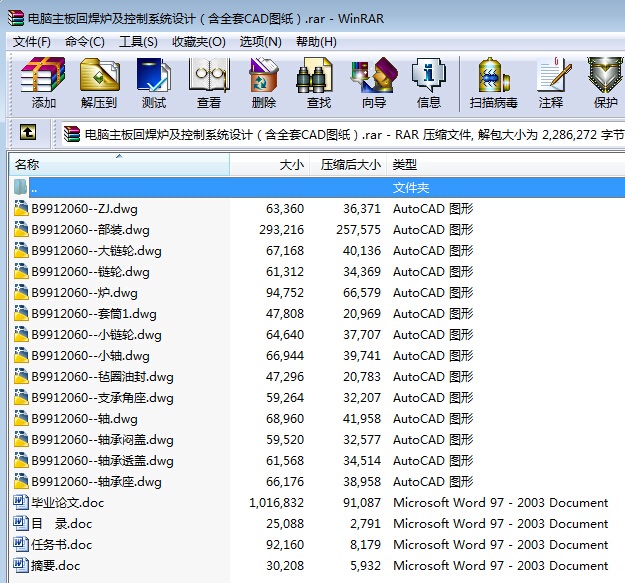Open the 帮助(H) menu
The image size is (625, 583).
[x=316, y=41]
